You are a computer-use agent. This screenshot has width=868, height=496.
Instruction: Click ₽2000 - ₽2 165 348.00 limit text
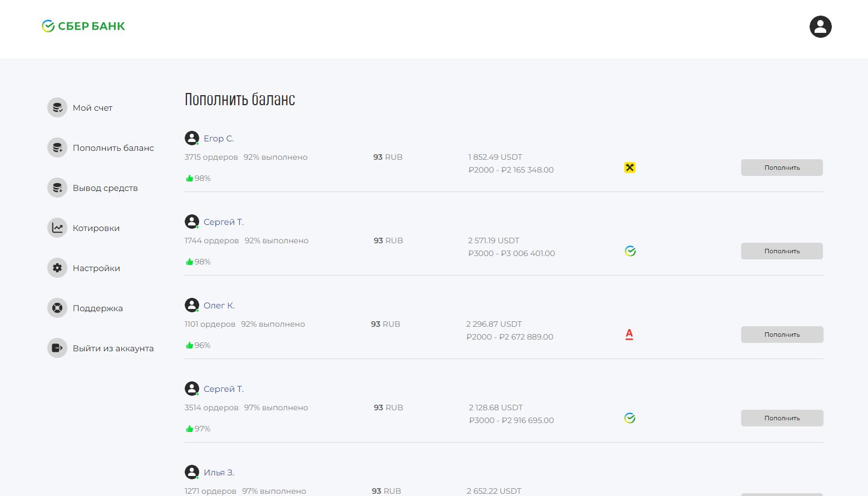tap(511, 170)
